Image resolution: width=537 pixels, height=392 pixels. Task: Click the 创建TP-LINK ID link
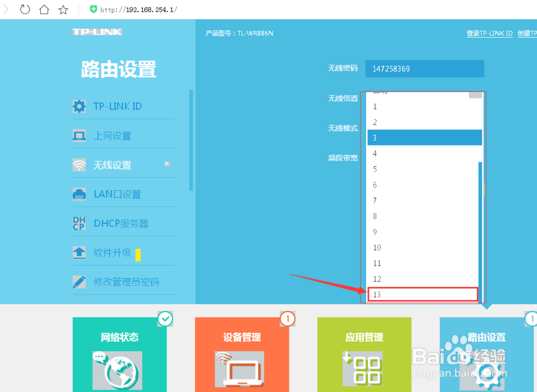[527, 33]
